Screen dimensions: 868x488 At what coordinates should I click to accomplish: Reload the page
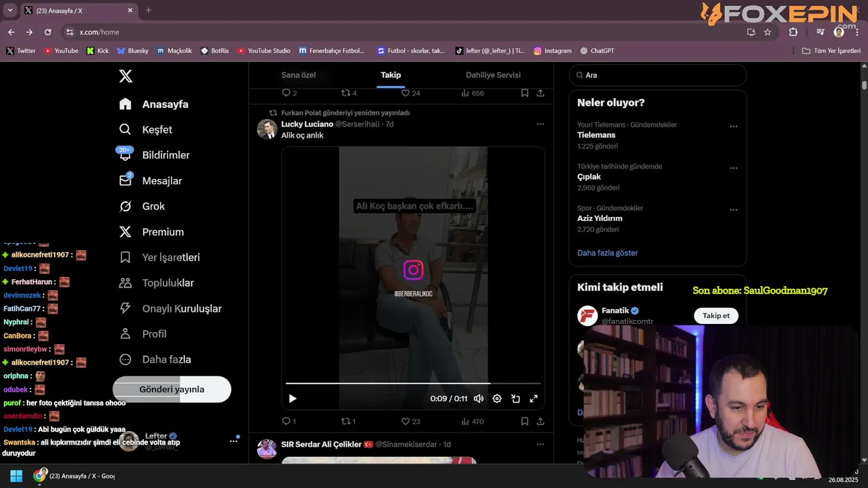[x=47, y=32]
